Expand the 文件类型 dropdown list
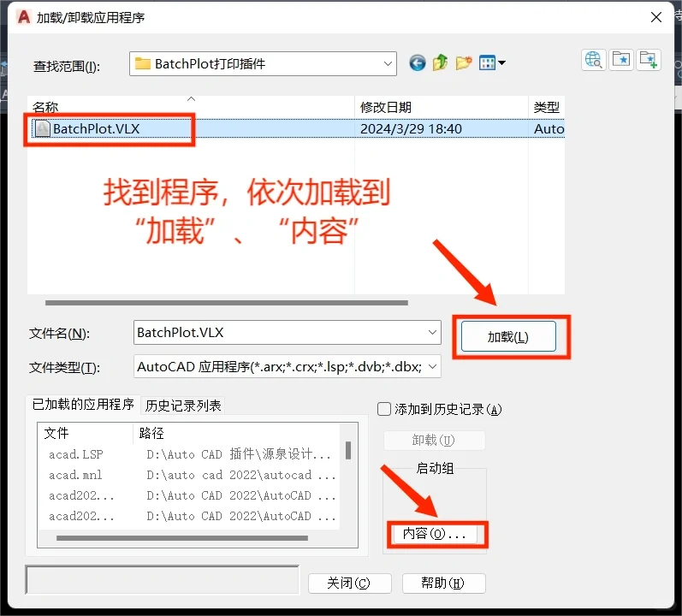This screenshot has width=682, height=616. [432, 366]
